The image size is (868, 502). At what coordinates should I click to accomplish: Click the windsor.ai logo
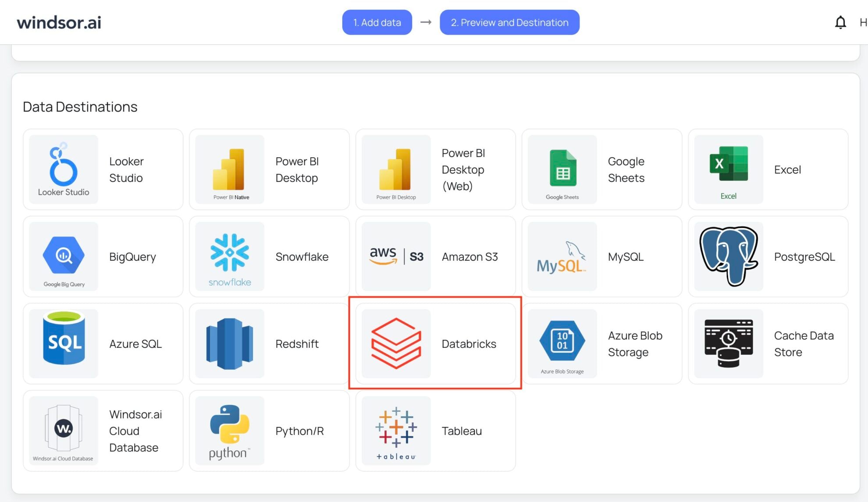(x=58, y=22)
